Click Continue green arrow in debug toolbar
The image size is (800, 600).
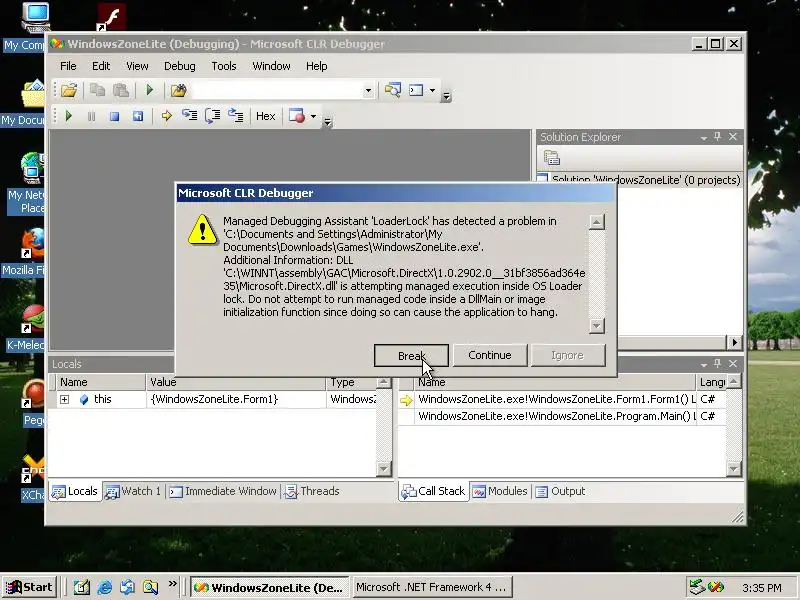tap(68, 116)
